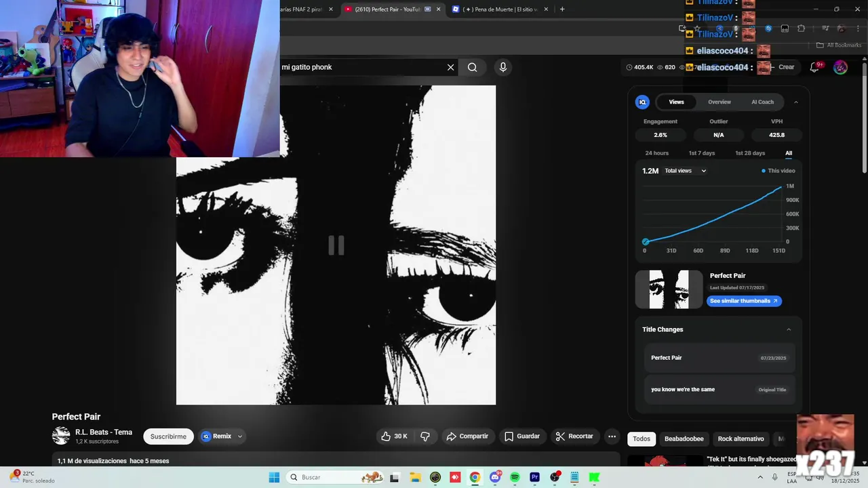Click the Shazam extension icon
Screen dimensions: 868x488
click(768, 28)
